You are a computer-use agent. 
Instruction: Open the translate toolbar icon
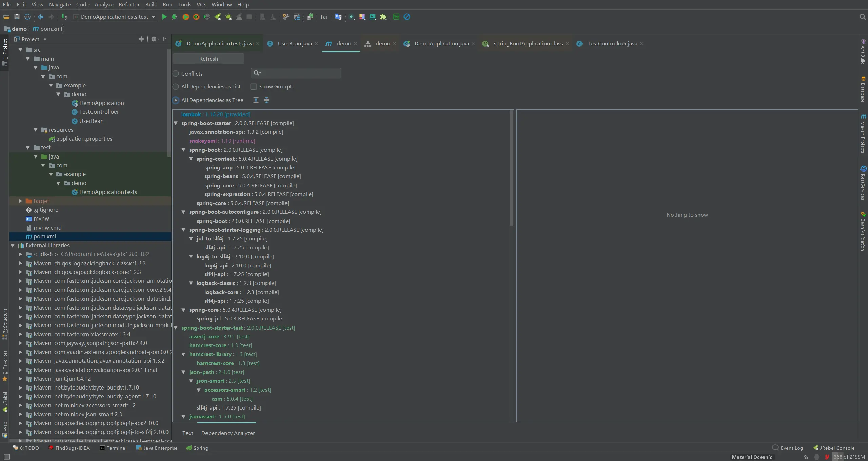coord(338,17)
